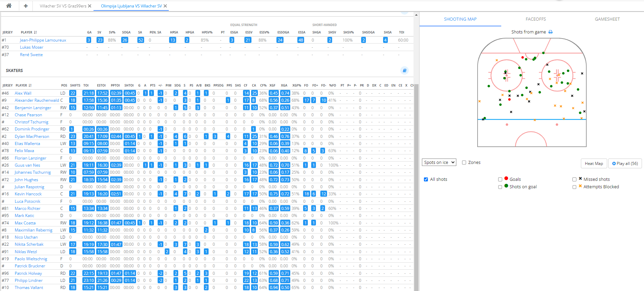Image resolution: width=644 pixels, height=291 pixels.
Task: Click the Heat Map button
Action: point(594,164)
